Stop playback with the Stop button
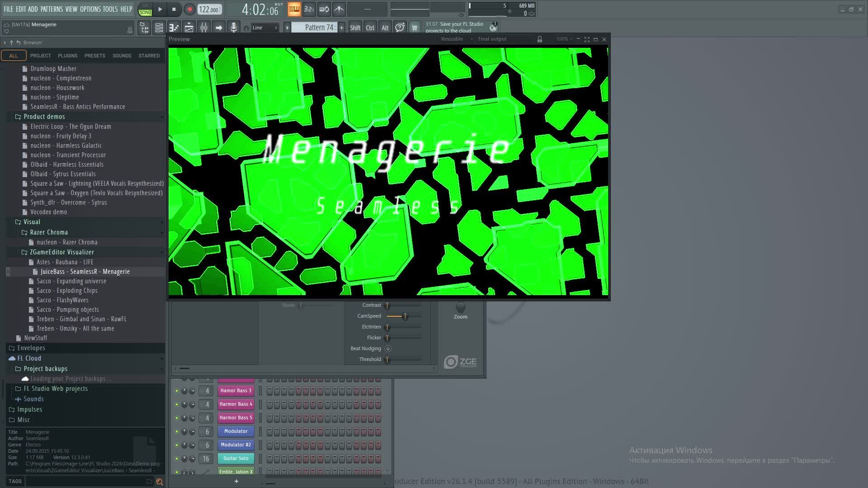This screenshot has width=868, height=488. pyautogui.click(x=174, y=9)
